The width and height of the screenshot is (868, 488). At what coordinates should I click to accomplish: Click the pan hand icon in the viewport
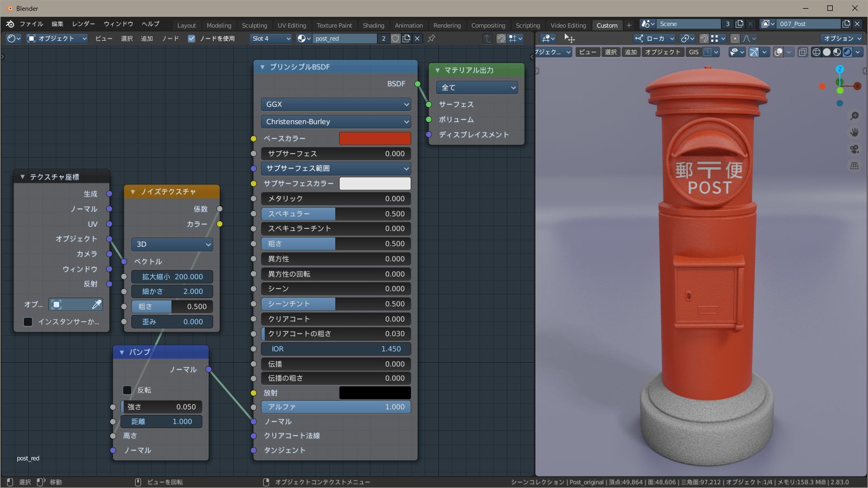[x=854, y=132]
